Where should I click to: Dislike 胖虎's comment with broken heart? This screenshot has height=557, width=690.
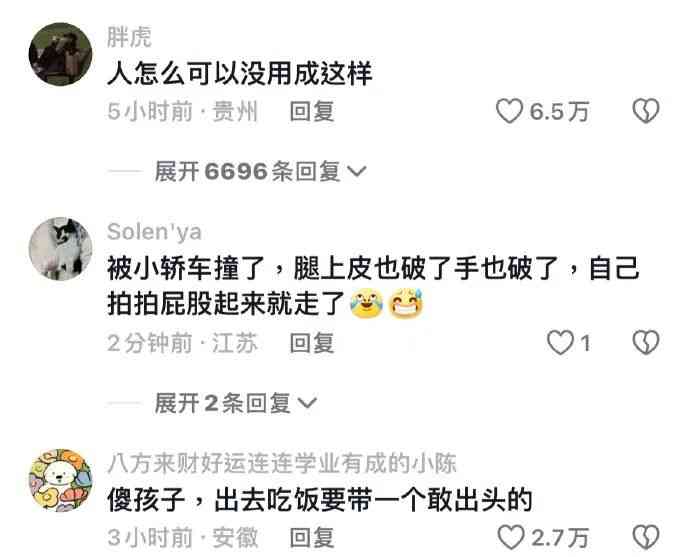tap(646, 111)
